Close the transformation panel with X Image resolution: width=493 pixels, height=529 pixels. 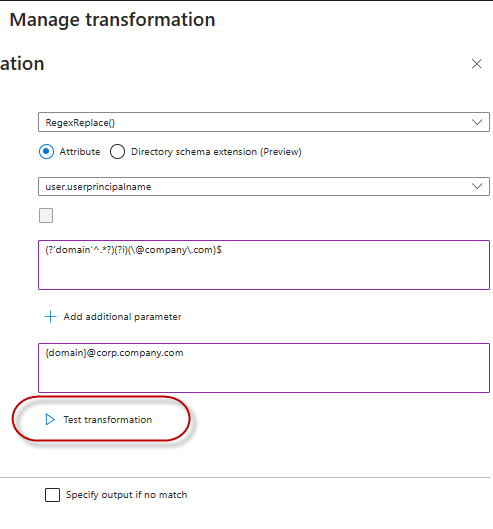pyautogui.click(x=476, y=64)
